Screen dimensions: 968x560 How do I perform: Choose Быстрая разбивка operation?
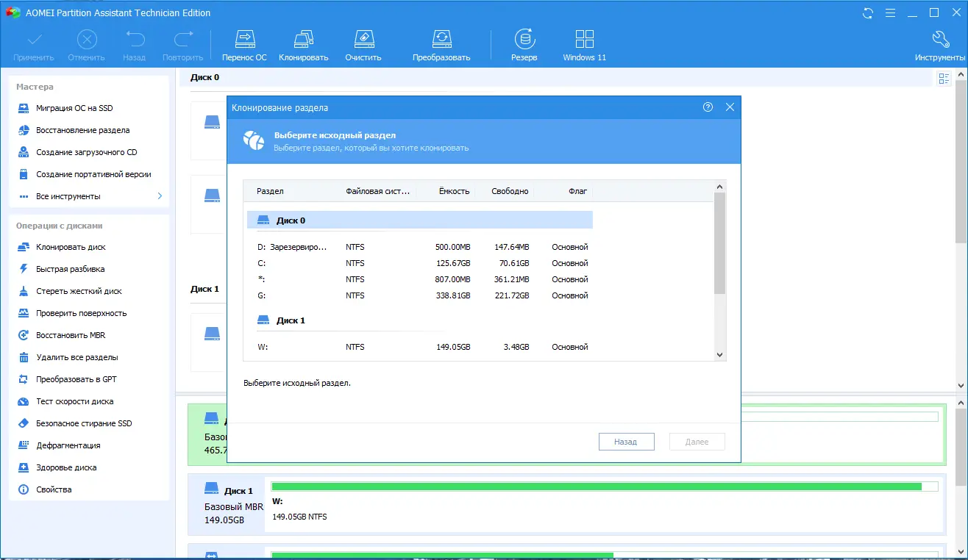[x=71, y=269]
